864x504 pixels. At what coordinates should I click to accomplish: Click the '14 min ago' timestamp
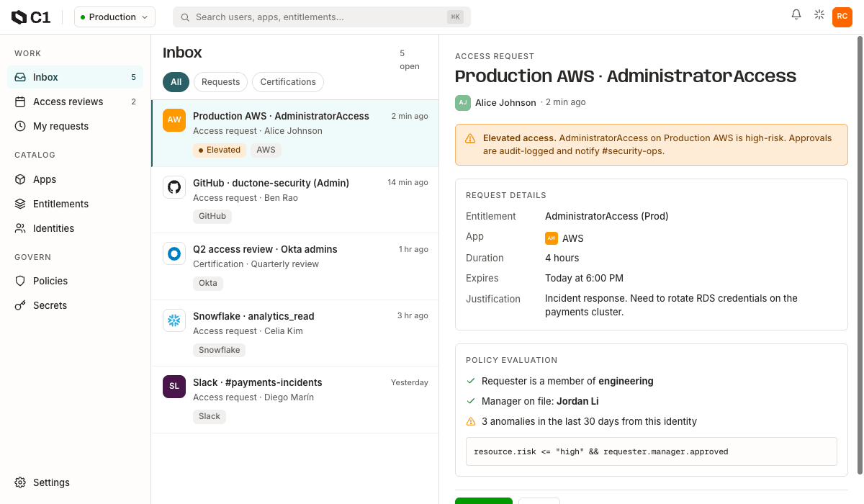408,183
